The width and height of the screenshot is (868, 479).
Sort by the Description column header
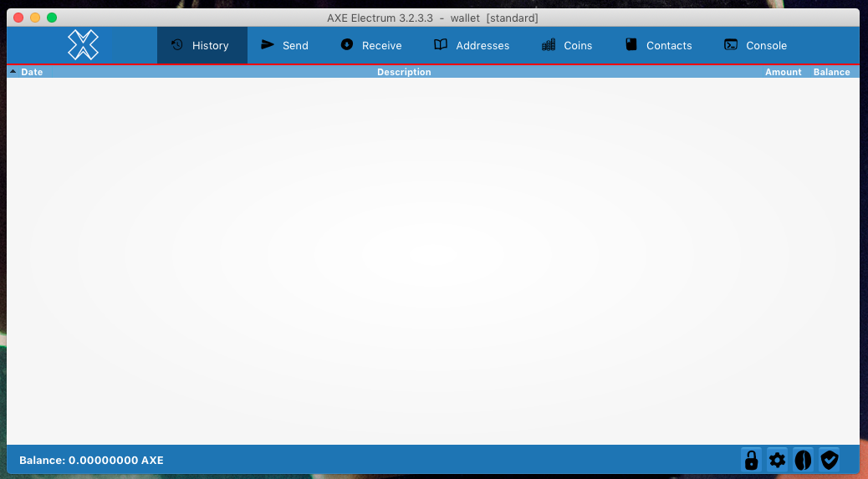pyautogui.click(x=404, y=72)
